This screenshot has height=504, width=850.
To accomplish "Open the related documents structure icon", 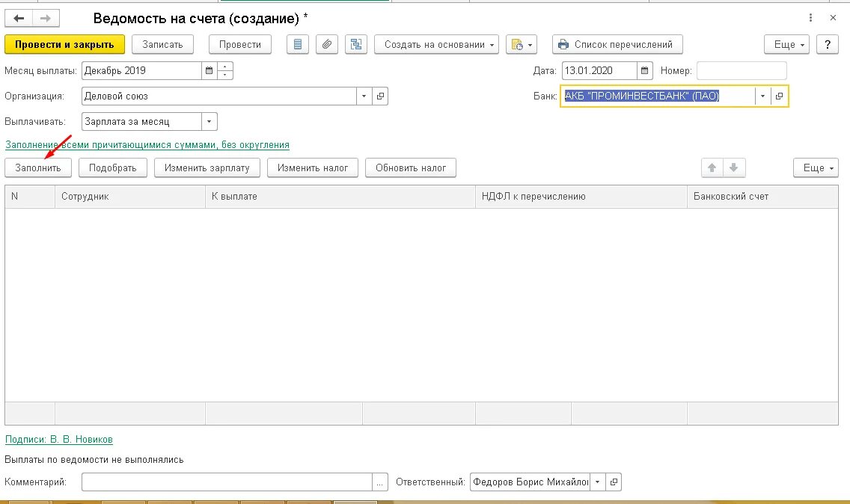I will click(x=356, y=44).
